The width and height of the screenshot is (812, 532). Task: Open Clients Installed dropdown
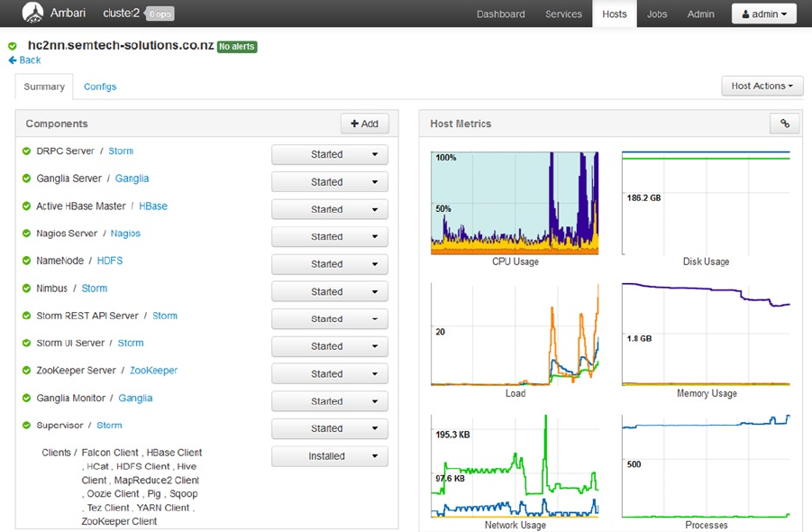click(x=330, y=456)
